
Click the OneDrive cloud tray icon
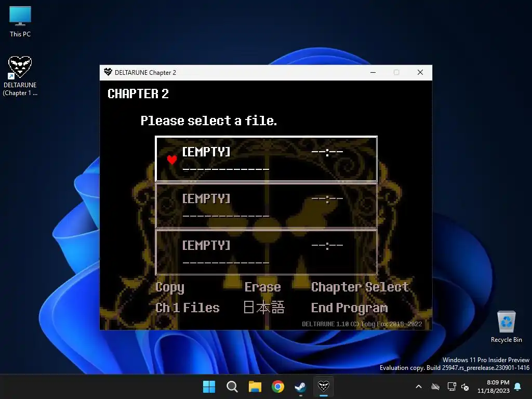435,387
